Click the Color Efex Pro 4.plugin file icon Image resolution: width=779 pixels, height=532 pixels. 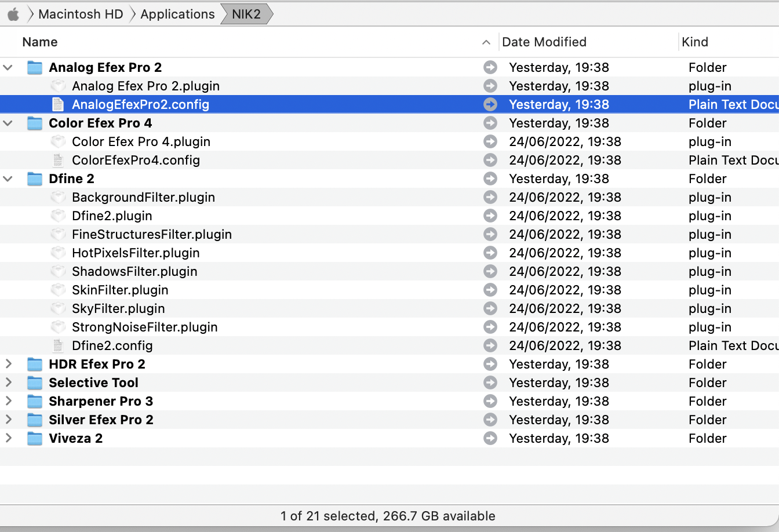pyautogui.click(x=58, y=141)
